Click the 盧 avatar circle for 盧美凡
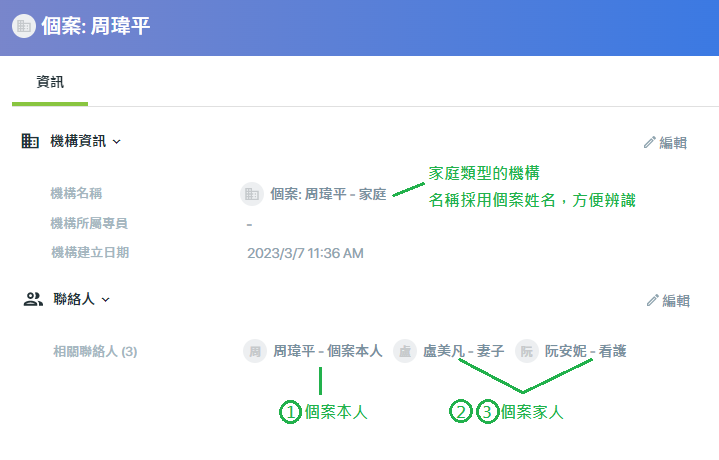 point(405,351)
